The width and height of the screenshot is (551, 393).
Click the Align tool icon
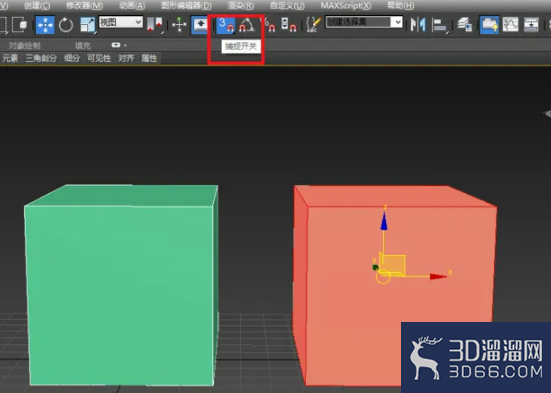click(440, 25)
